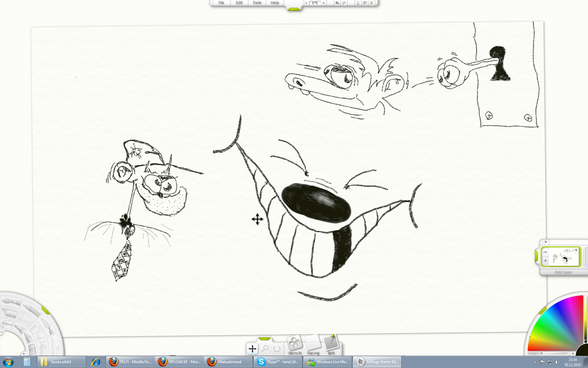The height and width of the screenshot is (368, 588).
Task: Click the Undo arrow icon
Action: tap(337, 3)
